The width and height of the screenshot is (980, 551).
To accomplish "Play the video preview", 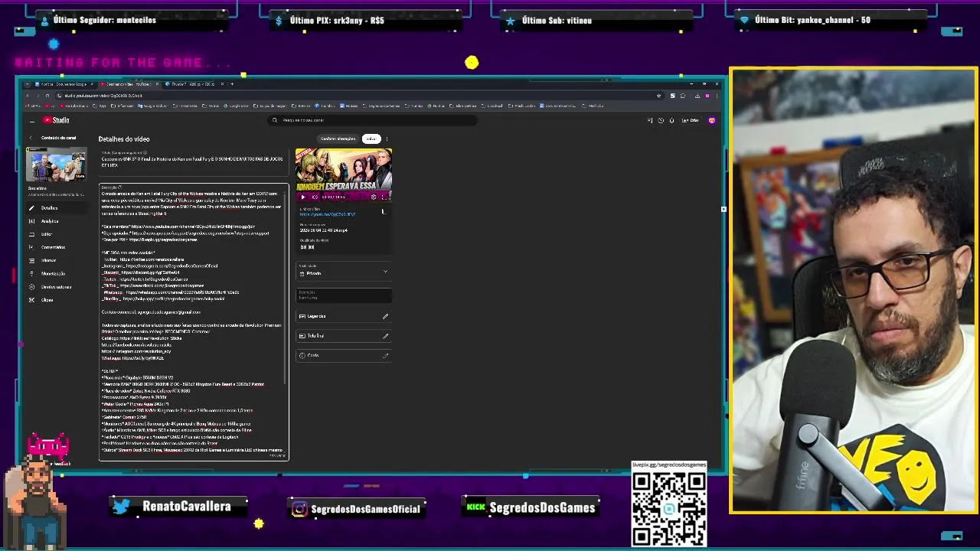I will click(302, 197).
